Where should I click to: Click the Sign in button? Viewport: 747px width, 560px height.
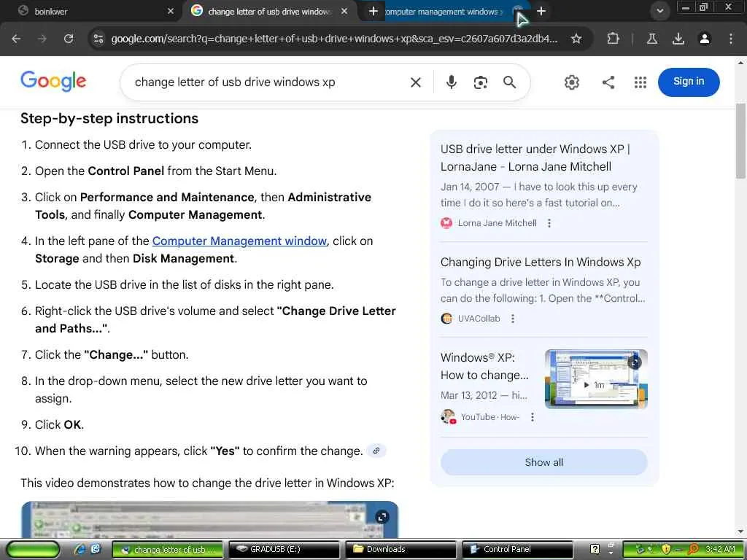689,82
